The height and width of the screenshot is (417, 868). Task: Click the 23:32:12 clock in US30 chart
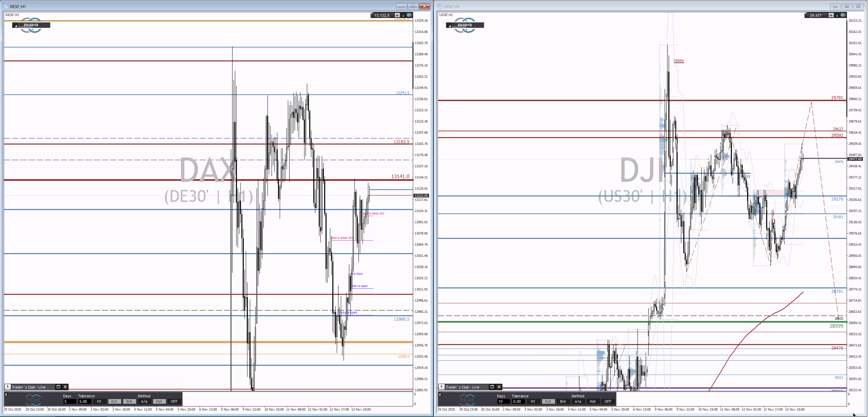465,25
